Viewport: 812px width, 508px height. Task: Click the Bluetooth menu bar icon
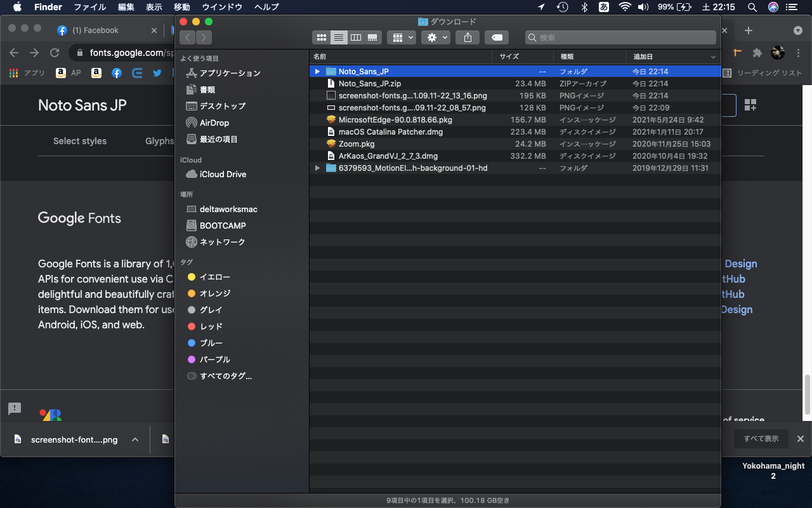[584, 7]
